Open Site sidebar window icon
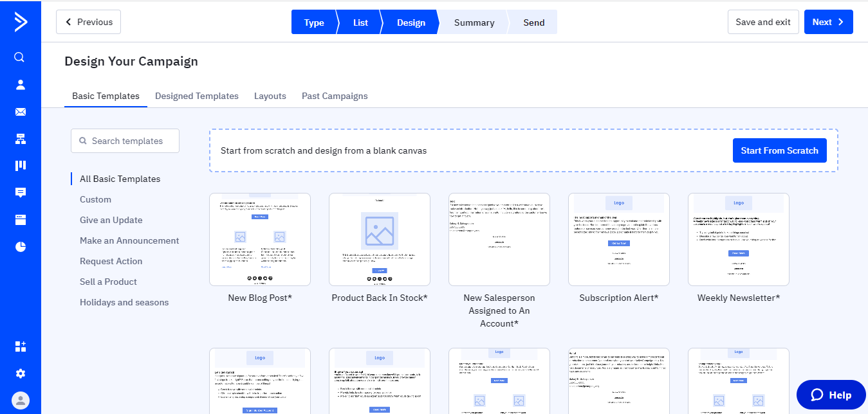 click(21, 220)
